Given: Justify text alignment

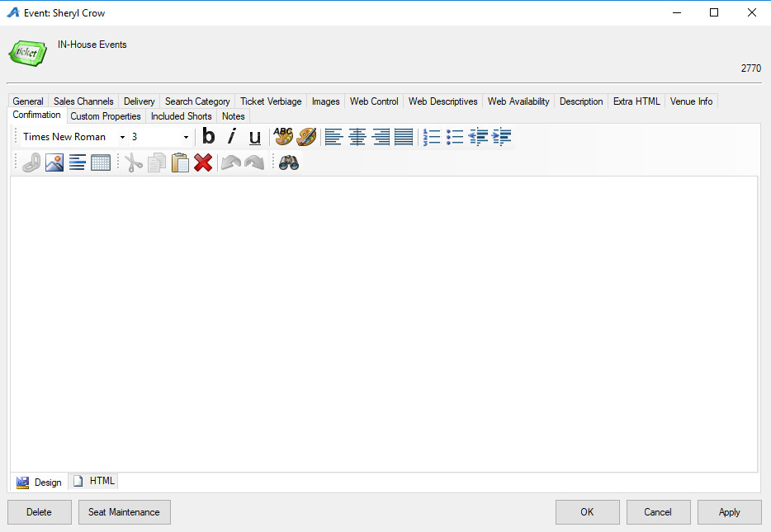Looking at the screenshot, I should coord(404,137).
